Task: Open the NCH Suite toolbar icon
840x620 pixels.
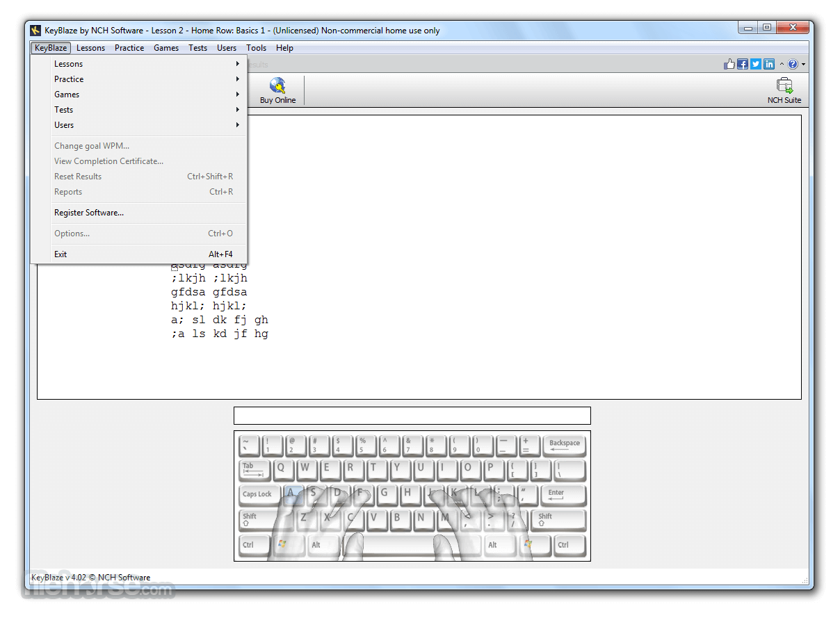Action: point(784,90)
